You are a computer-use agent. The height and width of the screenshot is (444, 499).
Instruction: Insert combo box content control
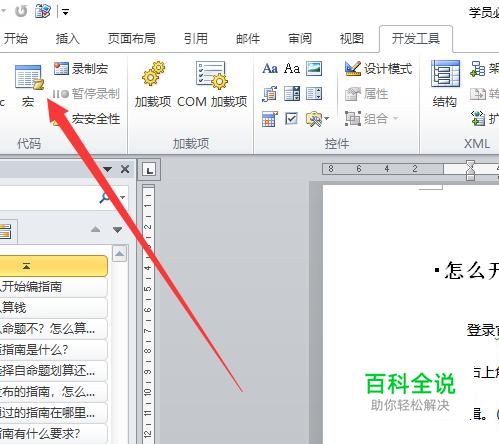(292, 94)
